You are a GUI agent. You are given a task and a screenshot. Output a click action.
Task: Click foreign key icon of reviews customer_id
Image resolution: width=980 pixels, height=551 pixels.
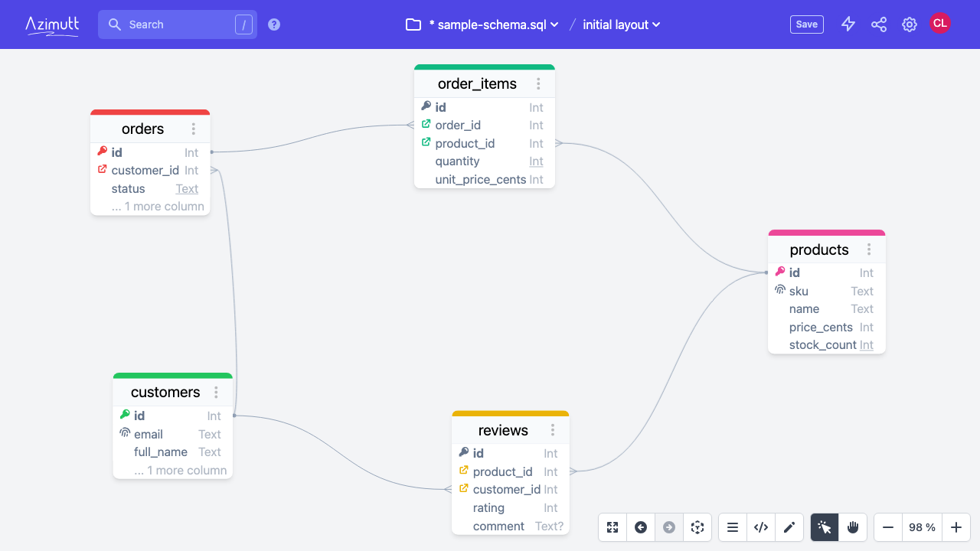coord(464,489)
